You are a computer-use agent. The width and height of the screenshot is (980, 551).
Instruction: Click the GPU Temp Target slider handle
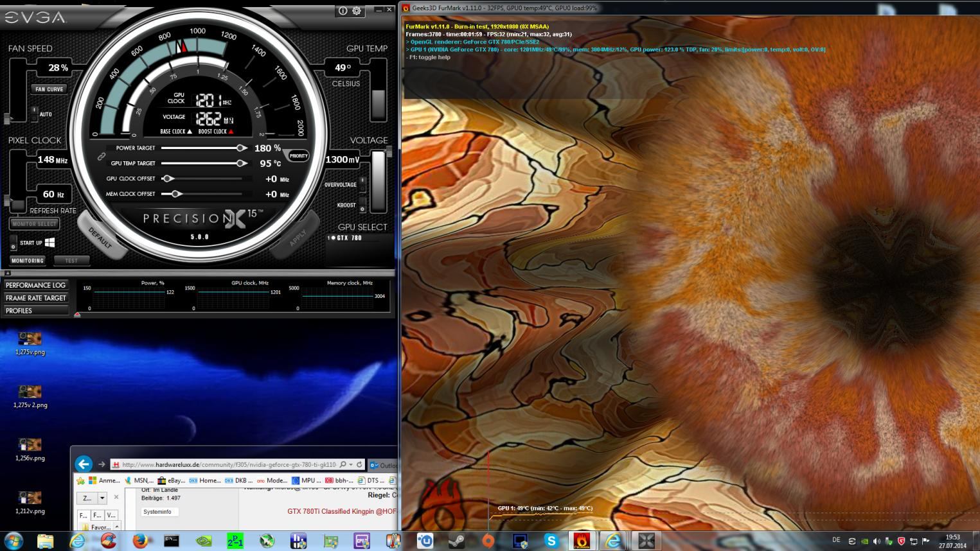(241, 163)
